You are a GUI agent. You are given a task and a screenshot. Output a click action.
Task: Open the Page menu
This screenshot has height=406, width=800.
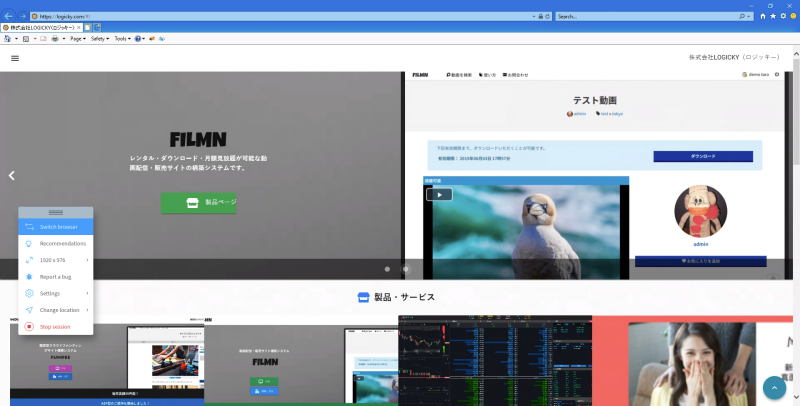[x=78, y=39]
